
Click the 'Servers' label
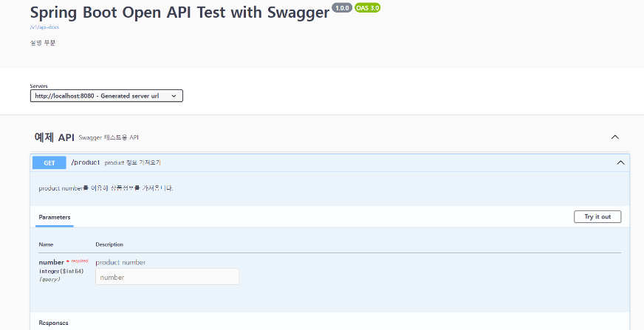coord(39,86)
